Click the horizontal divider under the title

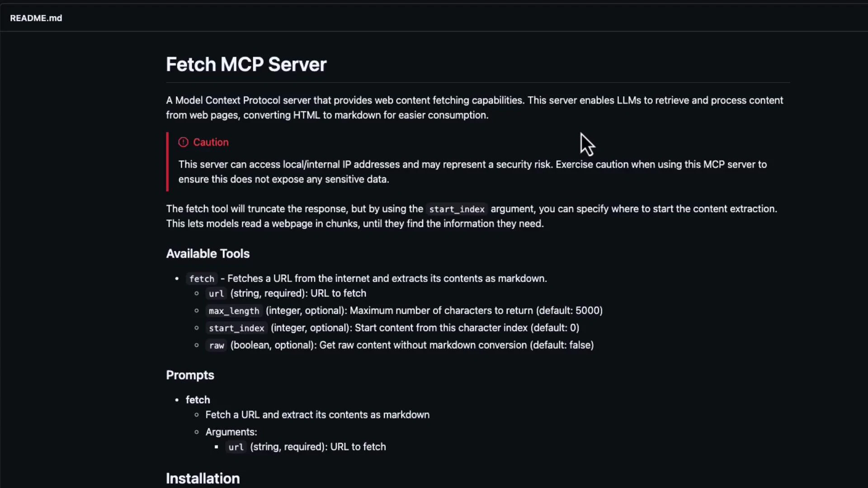coord(478,82)
